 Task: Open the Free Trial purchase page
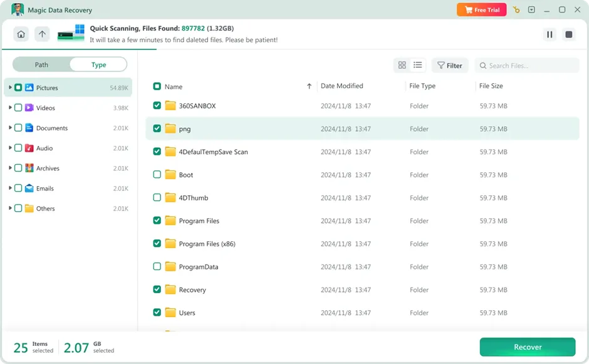click(481, 9)
